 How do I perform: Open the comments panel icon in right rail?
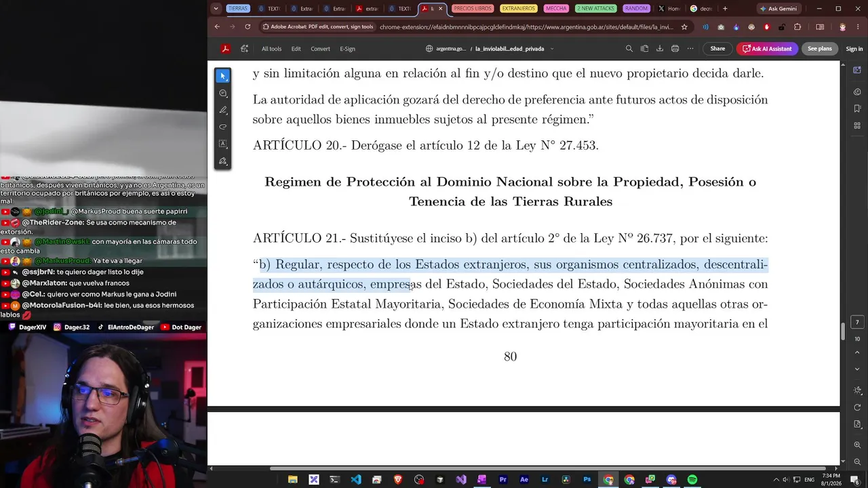(x=857, y=90)
